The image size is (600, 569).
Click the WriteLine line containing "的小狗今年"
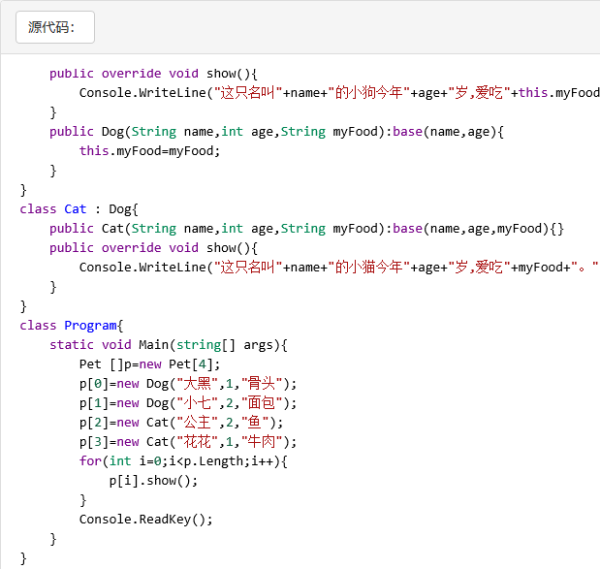[x=339, y=93]
